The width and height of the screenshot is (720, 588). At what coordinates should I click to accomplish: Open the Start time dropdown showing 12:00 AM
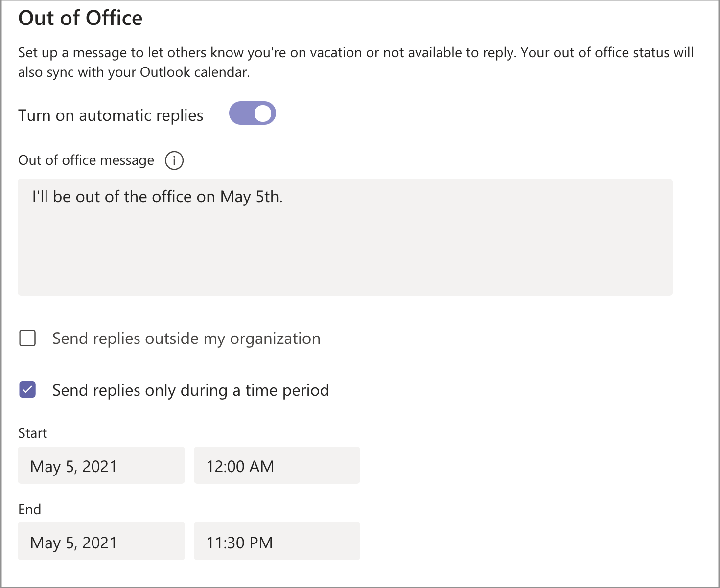[x=277, y=466]
